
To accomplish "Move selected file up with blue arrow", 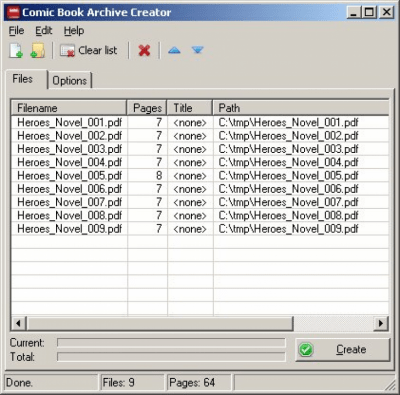I will point(174,51).
